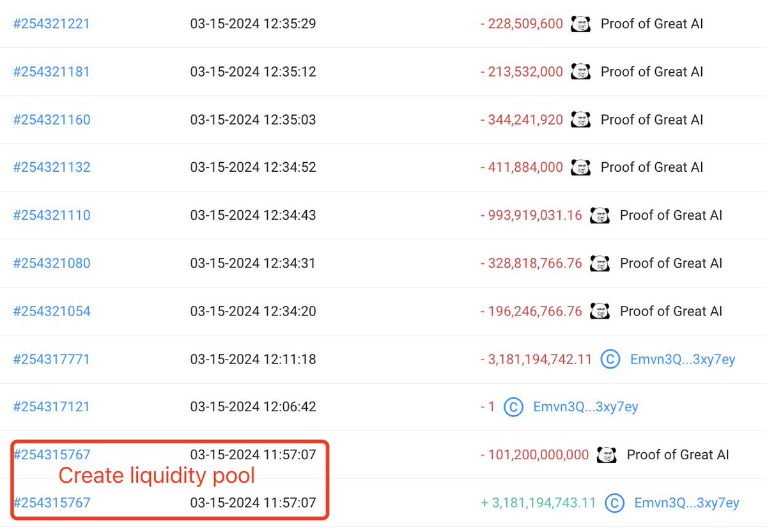This screenshot has width=767, height=532.
Task: Open #254315767 link in the -101,200,000,000 row
Action: point(52,455)
